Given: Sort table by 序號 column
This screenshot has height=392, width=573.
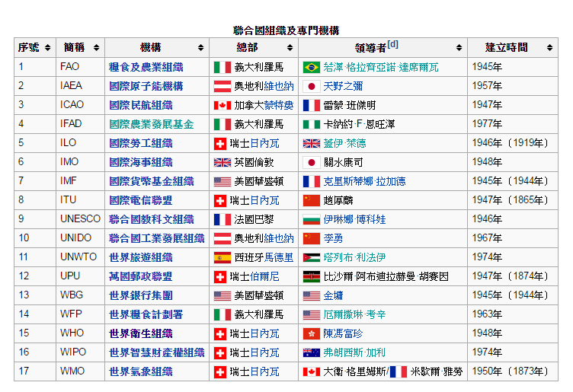Looking at the screenshot, I should (48, 48).
